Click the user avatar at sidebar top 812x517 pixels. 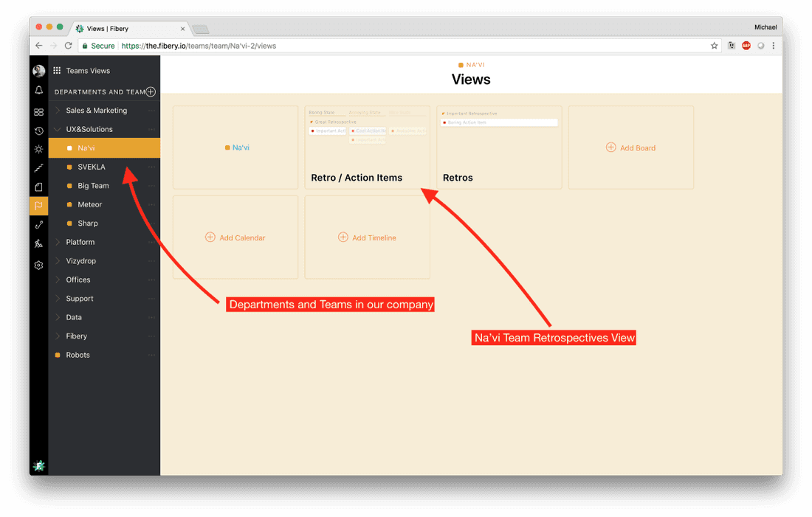[39, 71]
